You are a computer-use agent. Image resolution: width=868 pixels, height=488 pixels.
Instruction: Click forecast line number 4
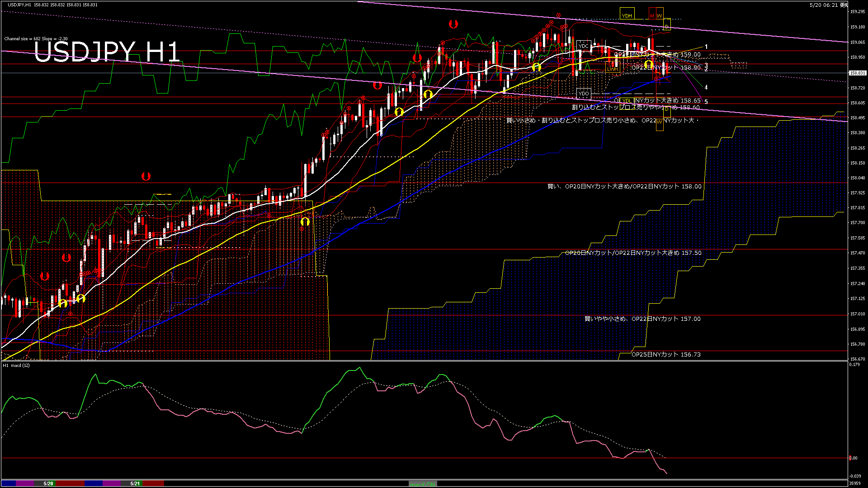706,88
